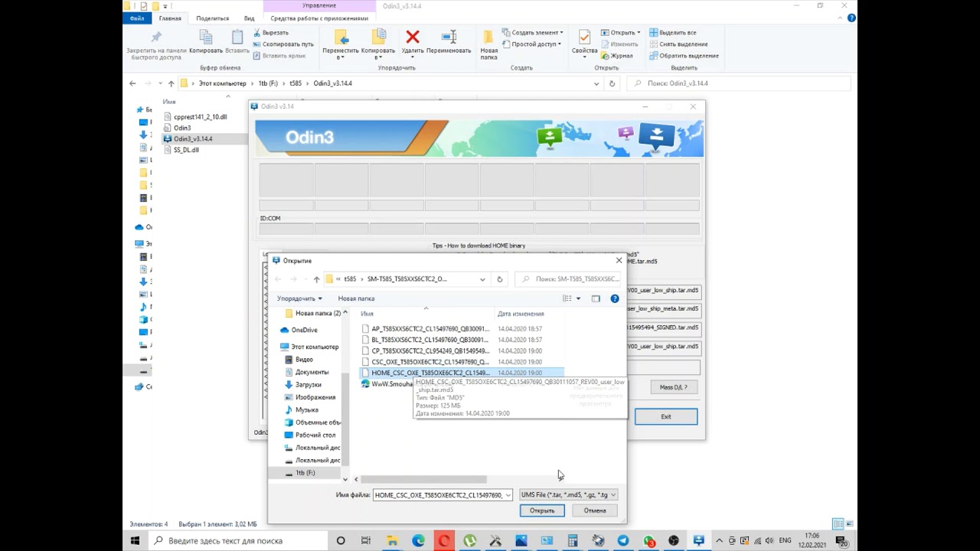Open Calculator from the taskbar
980x551 pixels.
pyautogui.click(x=572, y=541)
